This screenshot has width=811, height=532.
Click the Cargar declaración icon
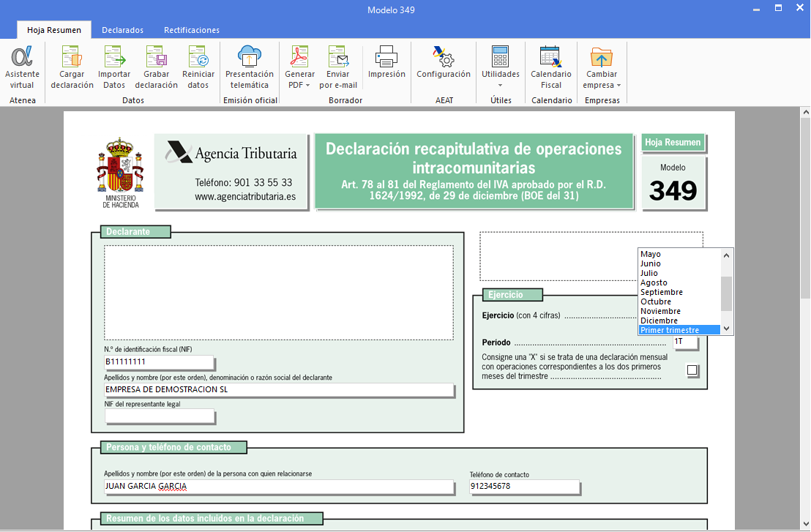point(72,56)
